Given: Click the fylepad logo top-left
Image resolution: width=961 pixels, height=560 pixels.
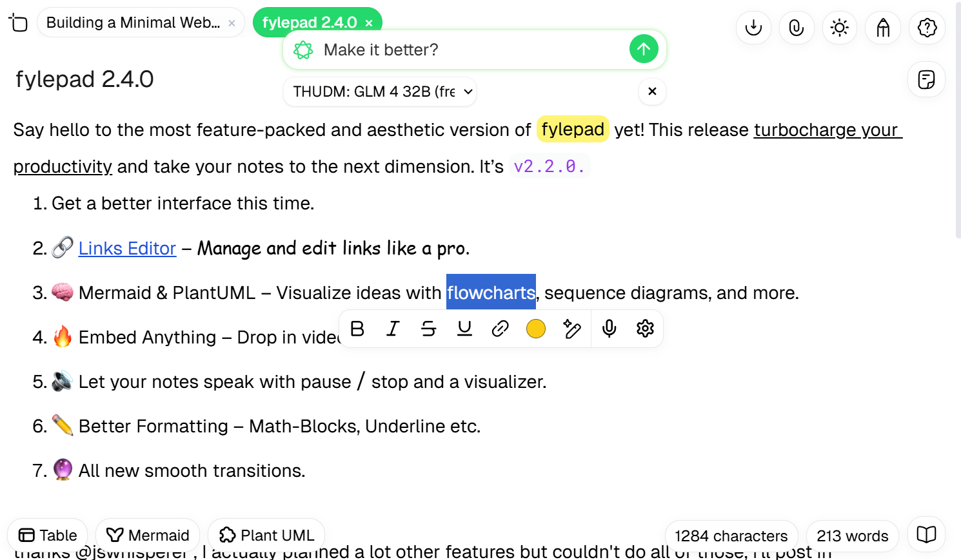Looking at the screenshot, I should [x=18, y=22].
